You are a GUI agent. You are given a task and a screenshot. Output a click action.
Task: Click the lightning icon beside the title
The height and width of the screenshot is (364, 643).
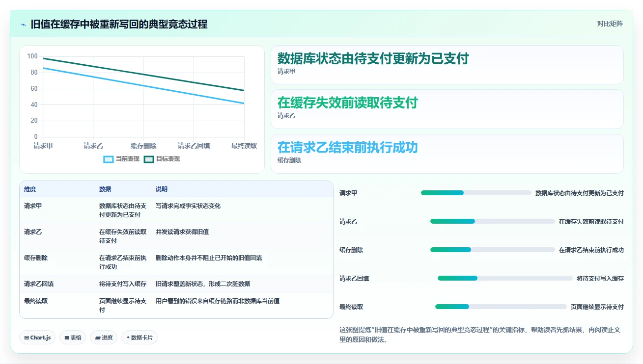click(24, 25)
